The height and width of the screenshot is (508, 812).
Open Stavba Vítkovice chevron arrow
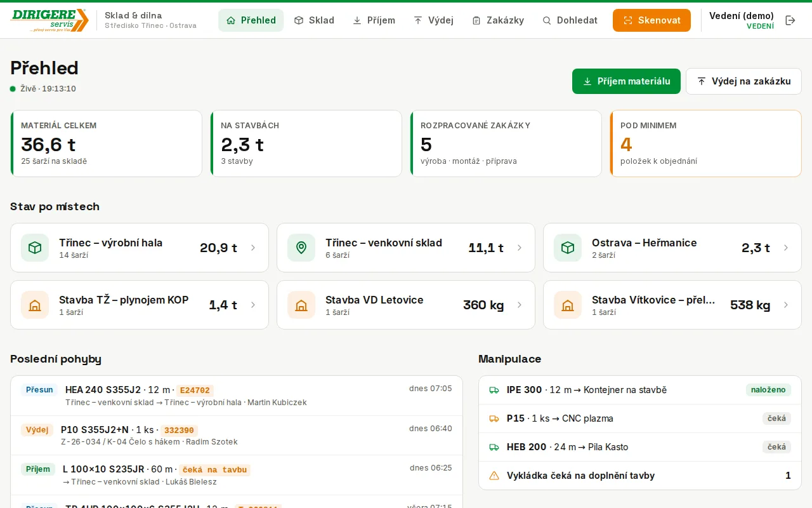pyautogui.click(x=786, y=305)
